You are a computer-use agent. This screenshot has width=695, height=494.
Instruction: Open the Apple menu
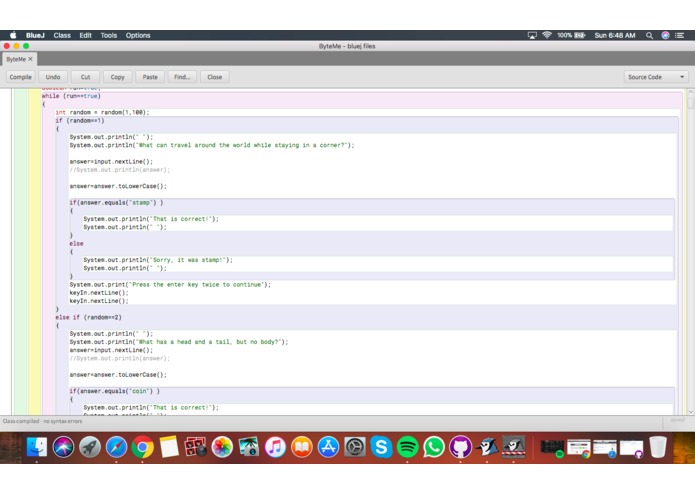[13, 35]
